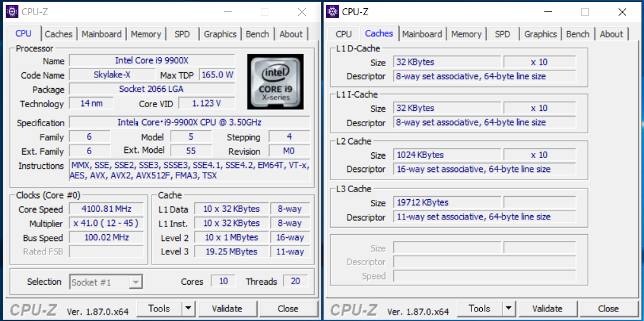Click Tools button in right window
The image size is (644, 321).
pyautogui.click(x=480, y=308)
